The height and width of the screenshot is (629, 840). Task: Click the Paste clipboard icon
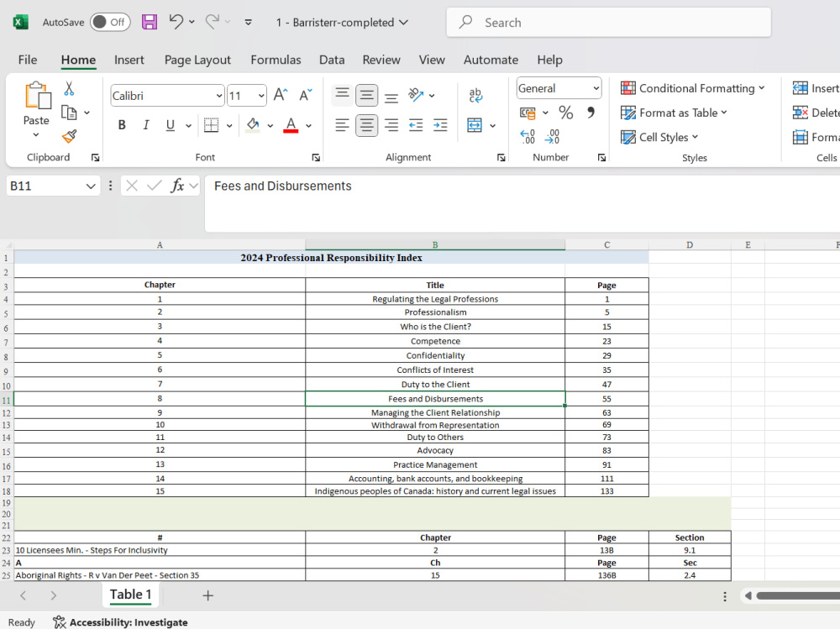coord(38,96)
